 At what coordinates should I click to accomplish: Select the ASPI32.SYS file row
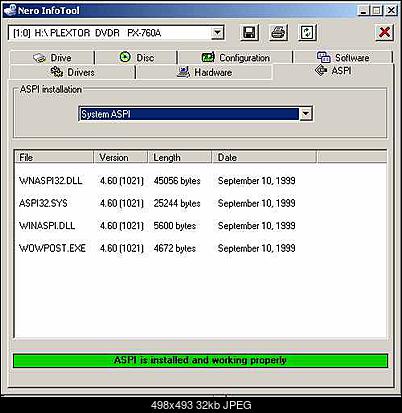coord(200,203)
